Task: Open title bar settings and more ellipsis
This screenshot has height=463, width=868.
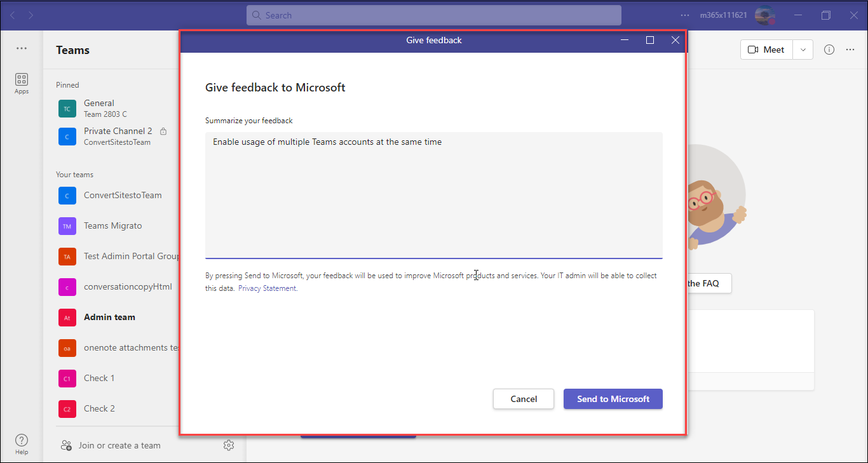Action: point(685,15)
